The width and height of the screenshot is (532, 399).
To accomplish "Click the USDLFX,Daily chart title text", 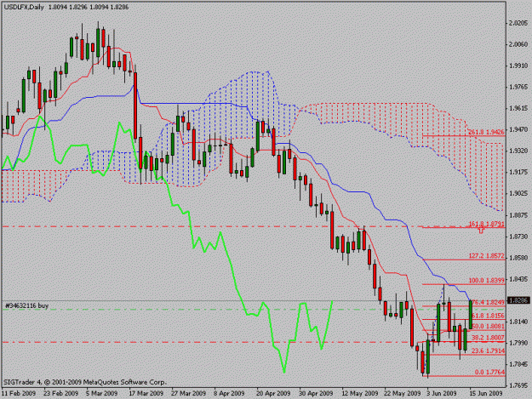I will pyautogui.click(x=24, y=7).
